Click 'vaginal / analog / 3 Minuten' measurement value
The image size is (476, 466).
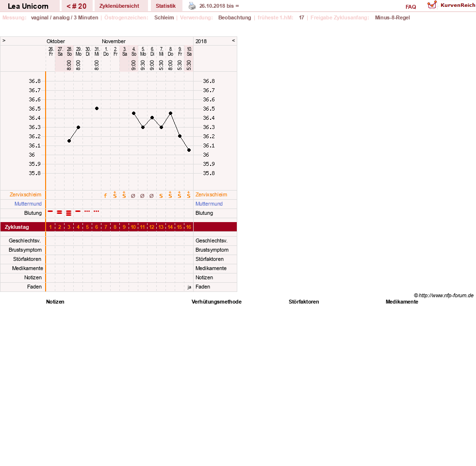pyautogui.click(x=65, y=17)
